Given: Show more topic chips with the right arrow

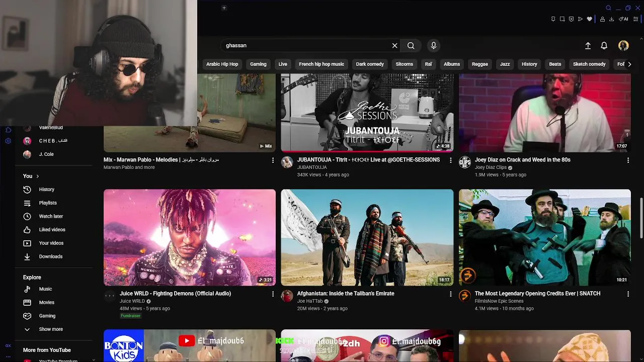Looking at the screenshot, I should point(629,64).
